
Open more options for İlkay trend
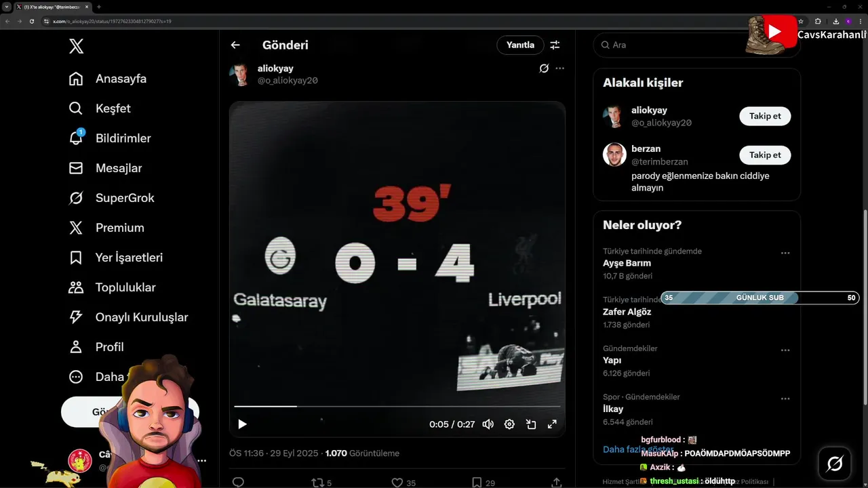click(x=785, y=399)
